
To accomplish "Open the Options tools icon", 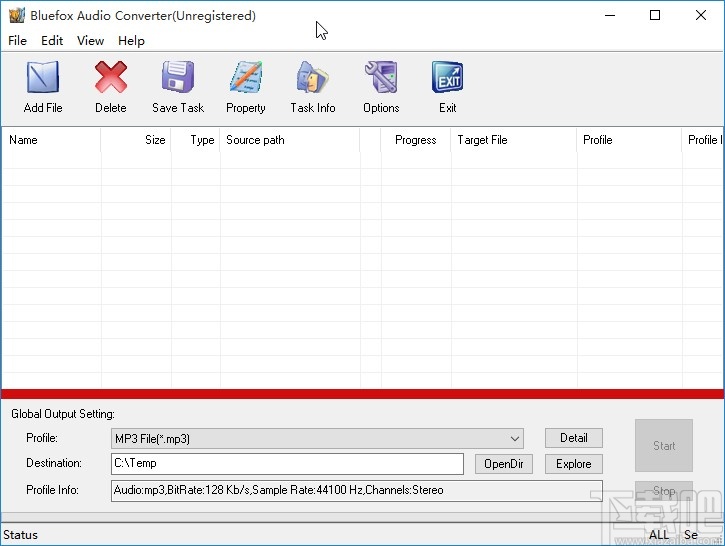I will pyautogui.click(x=381, y=77).
